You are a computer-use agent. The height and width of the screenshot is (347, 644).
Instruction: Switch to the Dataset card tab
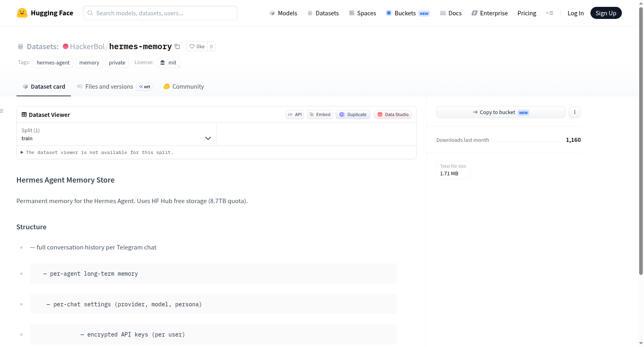(x=44, y=87)
